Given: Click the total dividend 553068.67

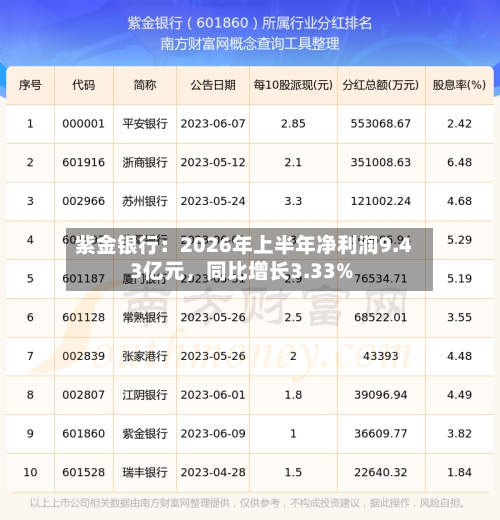Looking at the screenshot, I should [x=381, y=124].
